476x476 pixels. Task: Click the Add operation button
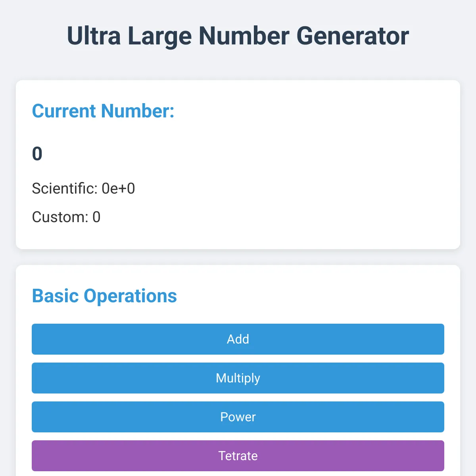pyautogui.click(x=238, y=339)
